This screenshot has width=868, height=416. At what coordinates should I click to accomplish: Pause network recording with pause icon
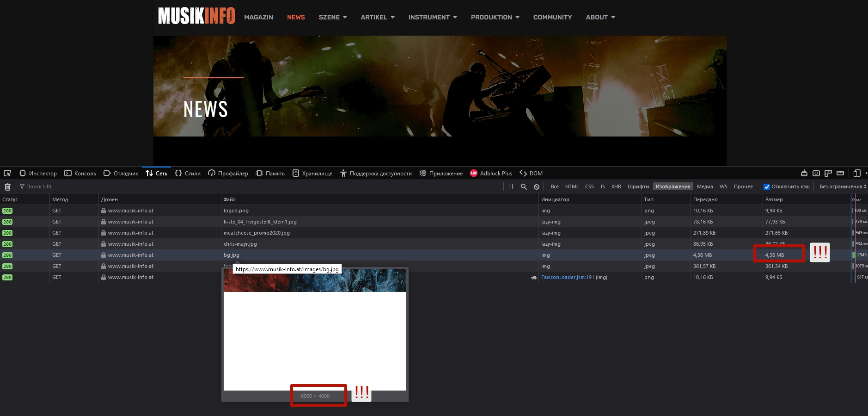click(x=511, y=186)
